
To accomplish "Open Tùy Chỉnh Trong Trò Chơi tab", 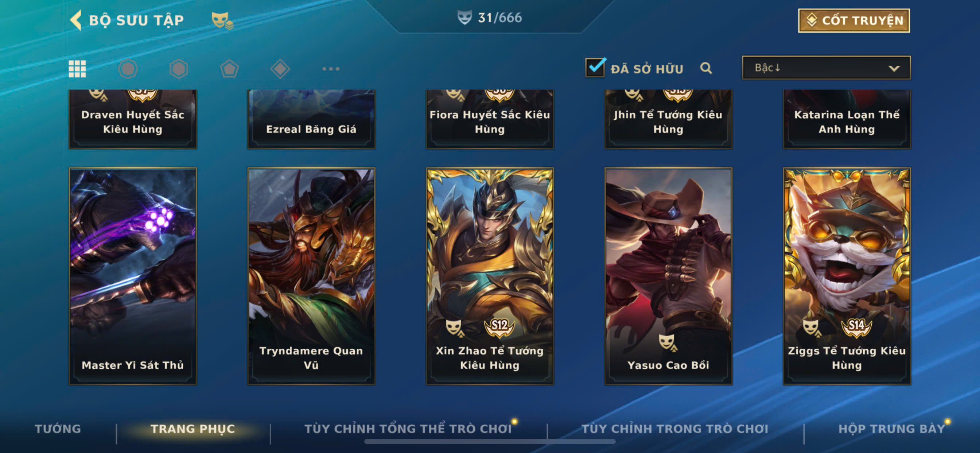I will pyautogui.click(x=675, y=429).
